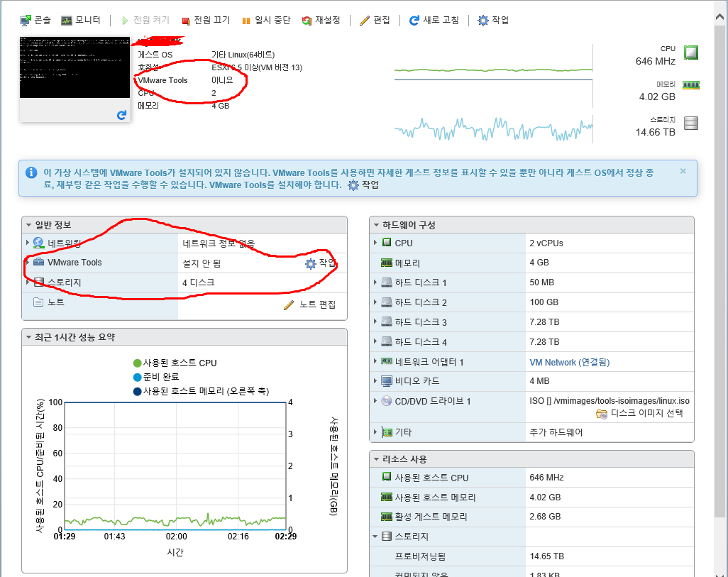Select the 14.65 TB provisioned value

547,556
